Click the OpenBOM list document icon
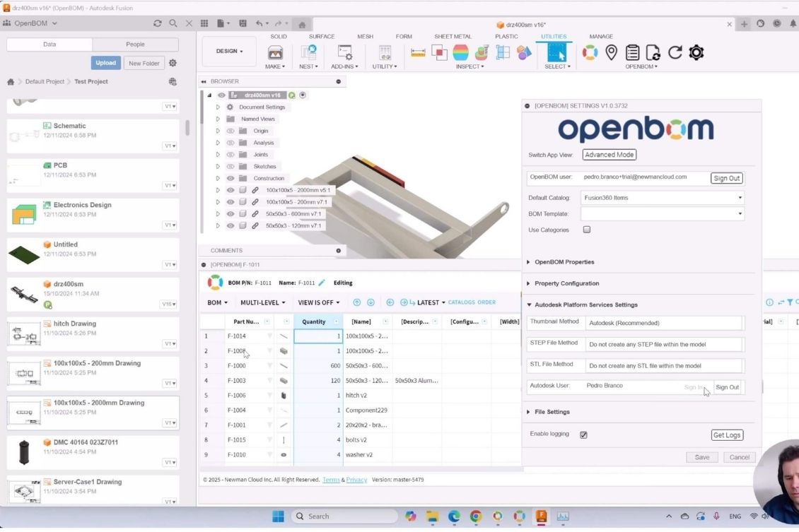The image size is (799, 532). (x=632, y=52)
